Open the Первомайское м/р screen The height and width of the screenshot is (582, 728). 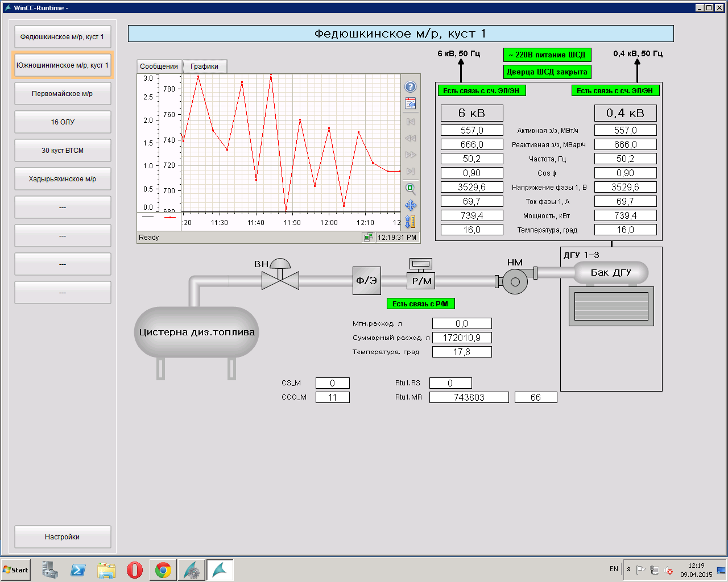point(63,94)
